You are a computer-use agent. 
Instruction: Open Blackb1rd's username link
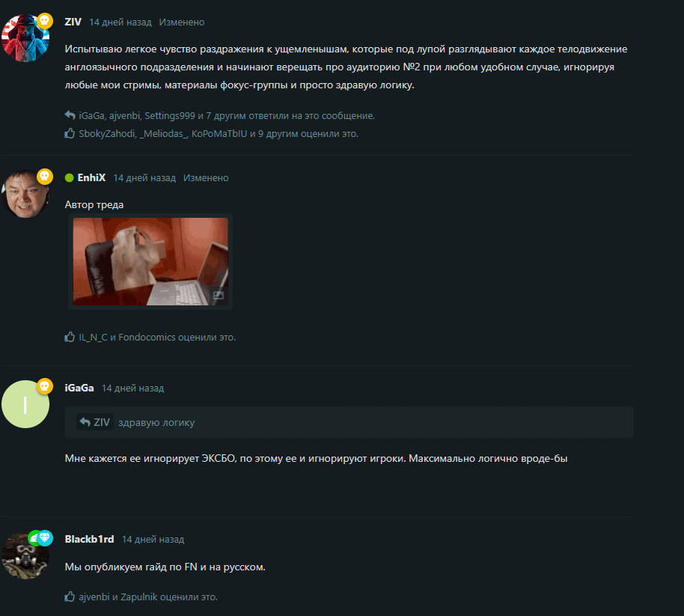[x=89, y=539]
